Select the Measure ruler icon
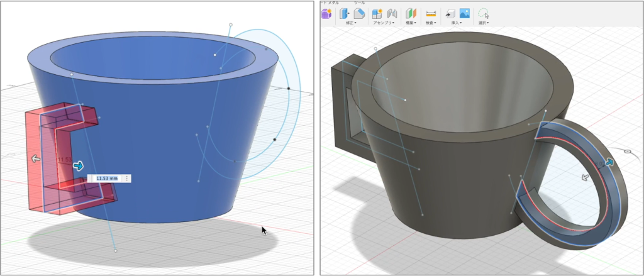This screenshot has height=276, width=644. coord(431,13)
